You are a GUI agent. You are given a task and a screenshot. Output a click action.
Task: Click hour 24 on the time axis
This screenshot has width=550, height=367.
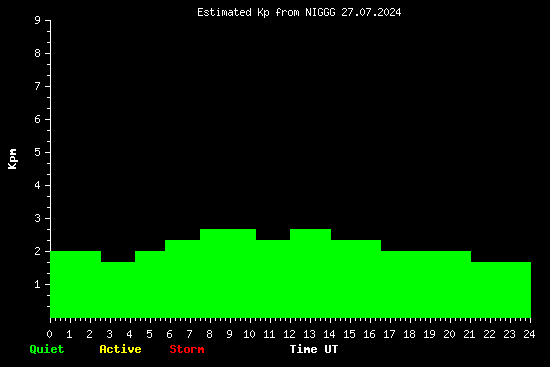529,334
